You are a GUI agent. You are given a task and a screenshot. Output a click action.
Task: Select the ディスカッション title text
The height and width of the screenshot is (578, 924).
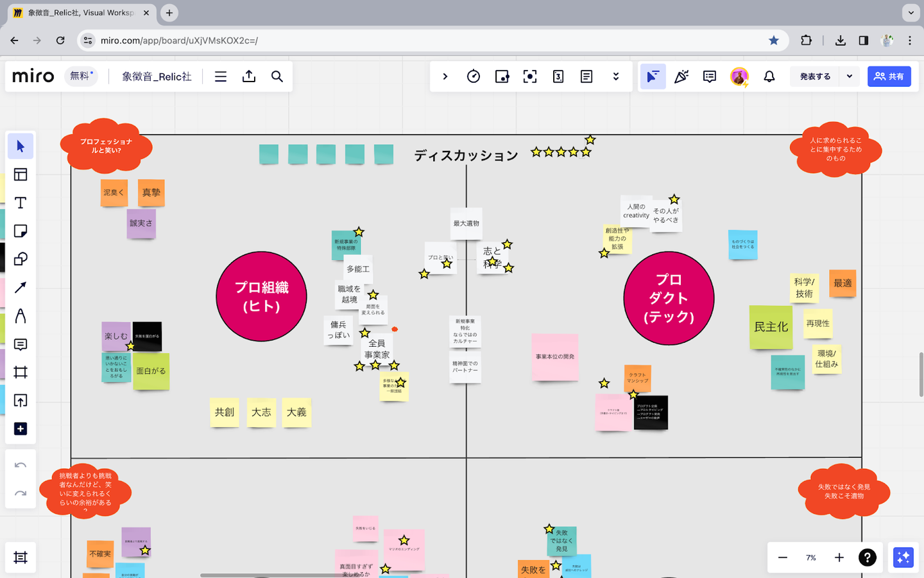[466, 155]
